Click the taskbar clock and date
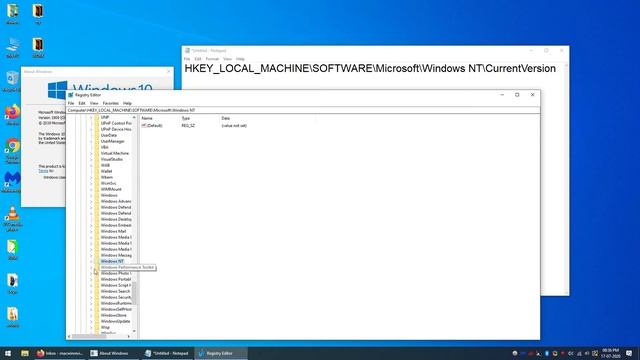The image size is (640, 360). (611, 353)
